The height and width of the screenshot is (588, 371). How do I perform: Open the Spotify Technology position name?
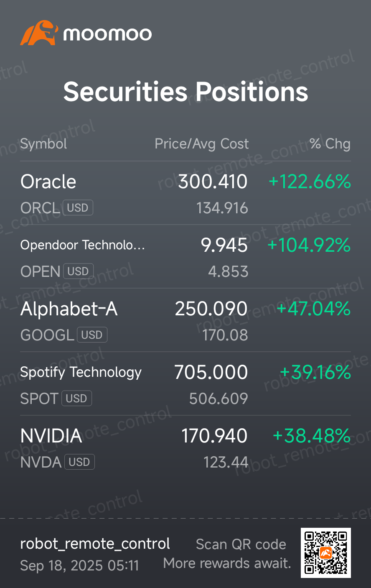[81, 373]
